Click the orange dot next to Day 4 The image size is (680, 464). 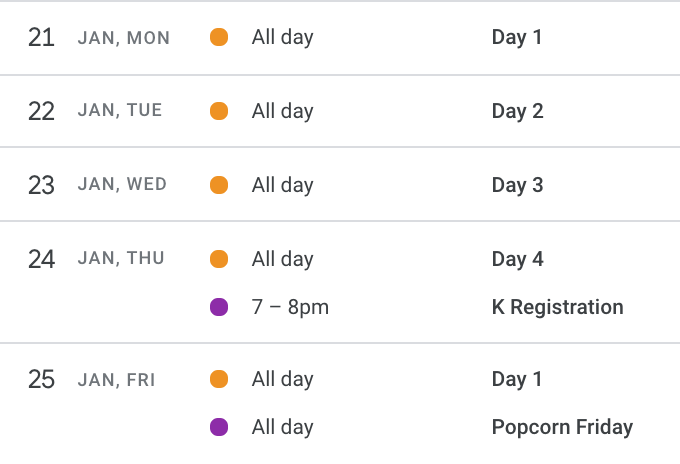tap(219, 259)
